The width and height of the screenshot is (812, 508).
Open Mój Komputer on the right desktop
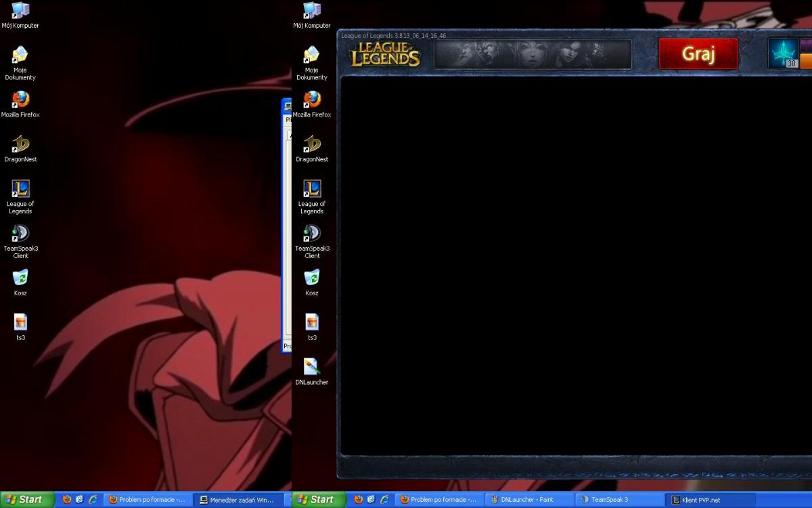(312, 16)
